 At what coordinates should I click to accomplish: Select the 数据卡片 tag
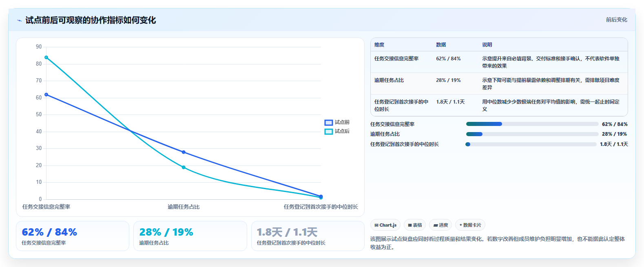point(470,225)
